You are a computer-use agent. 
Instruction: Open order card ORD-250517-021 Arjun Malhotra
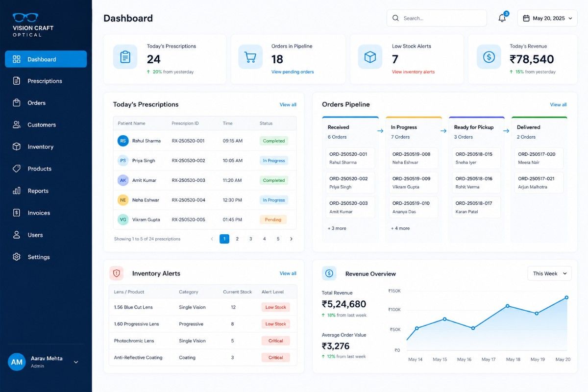point(539,182)
